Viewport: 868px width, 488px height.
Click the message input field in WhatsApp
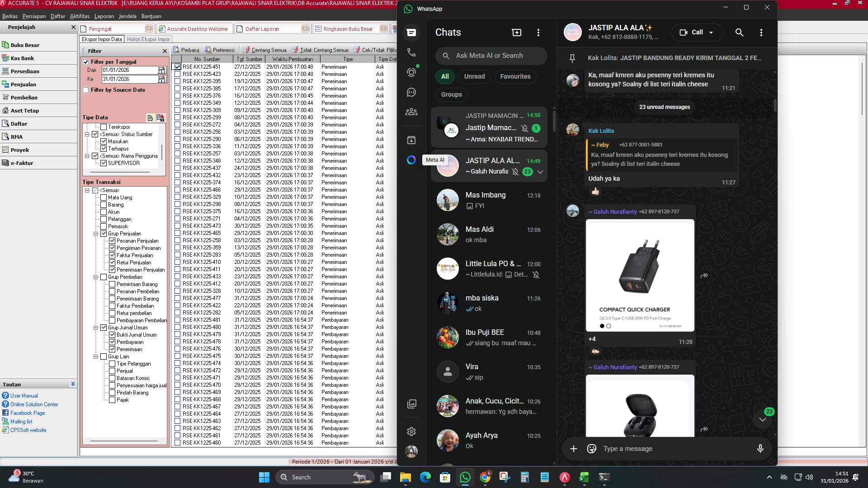tap(656, 448)
